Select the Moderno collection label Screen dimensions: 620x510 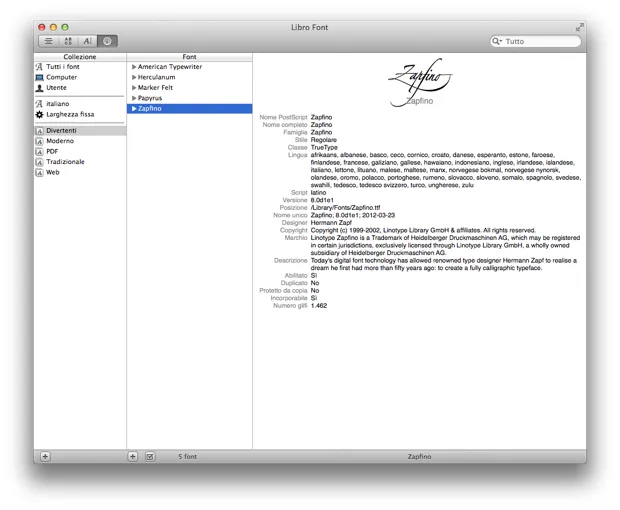click(60, 141)
